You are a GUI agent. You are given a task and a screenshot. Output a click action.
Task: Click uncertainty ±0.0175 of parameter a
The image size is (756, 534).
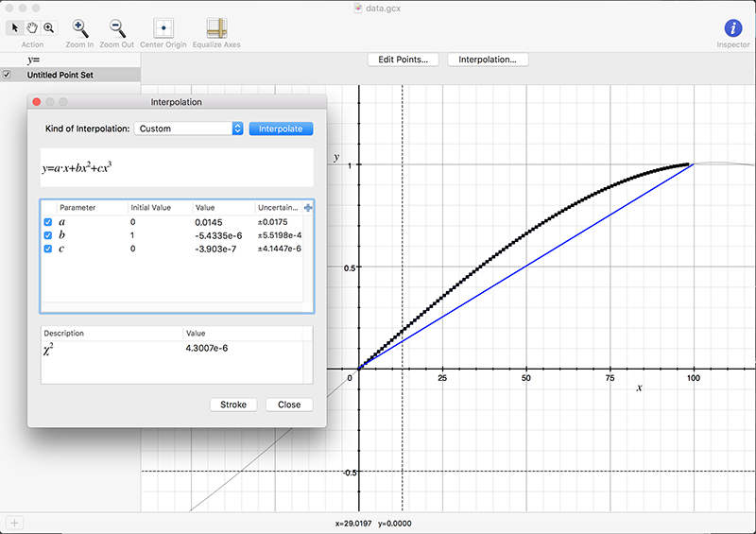(272, 222)
